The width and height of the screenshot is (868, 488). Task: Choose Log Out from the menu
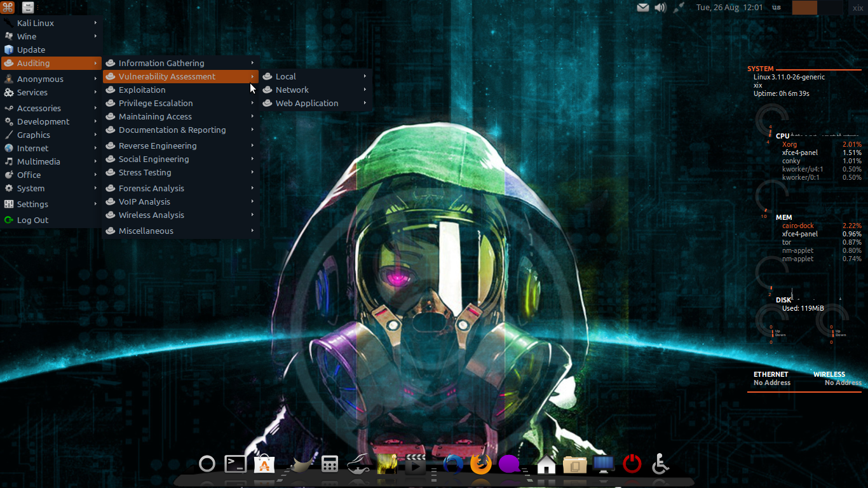(51, 220)
